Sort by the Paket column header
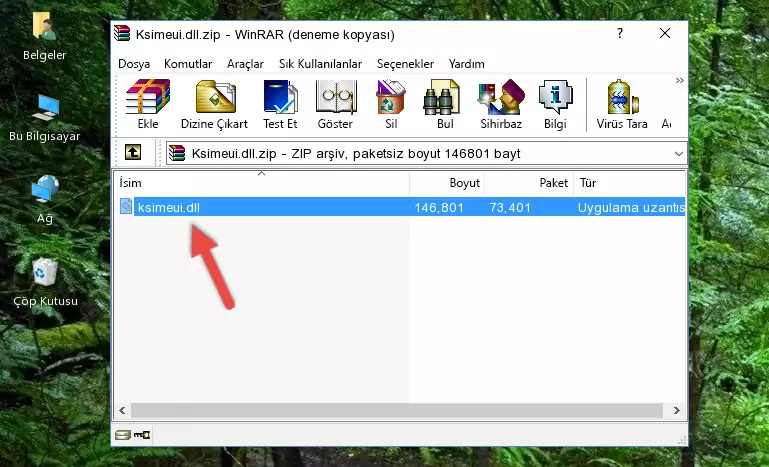 point(529,183)
